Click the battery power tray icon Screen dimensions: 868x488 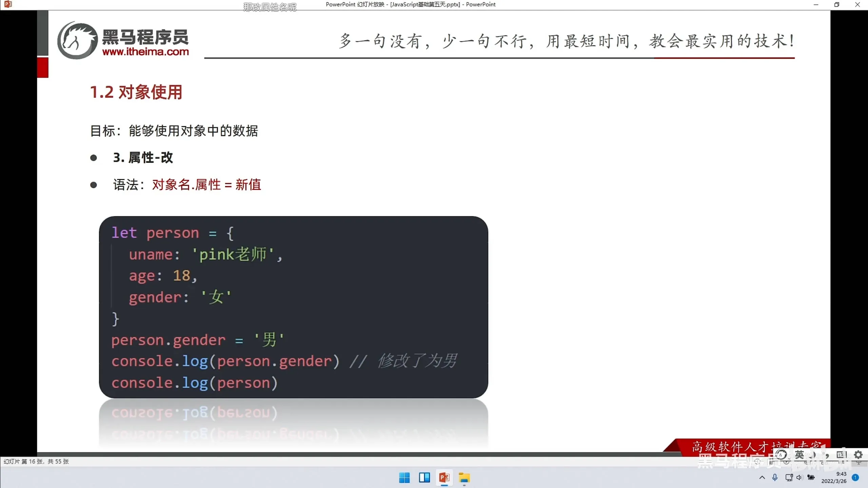pyautogui.click(x=811, y=477)
